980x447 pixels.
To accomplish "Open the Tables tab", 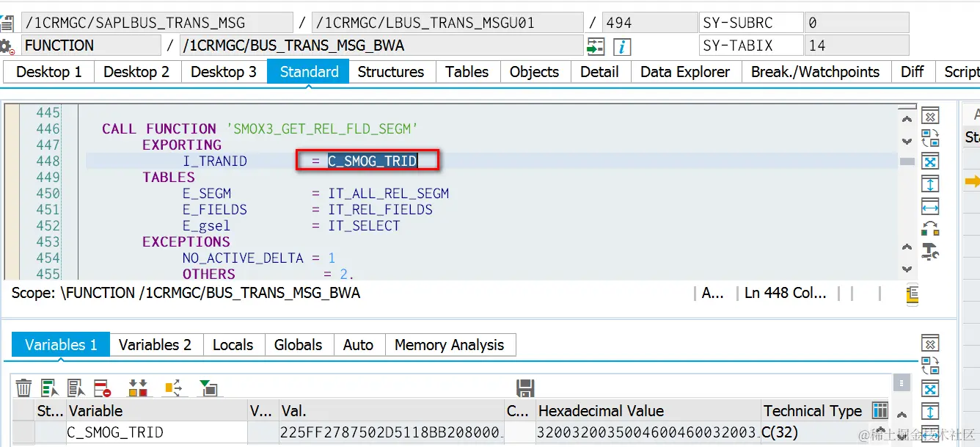I will point(467,72).
